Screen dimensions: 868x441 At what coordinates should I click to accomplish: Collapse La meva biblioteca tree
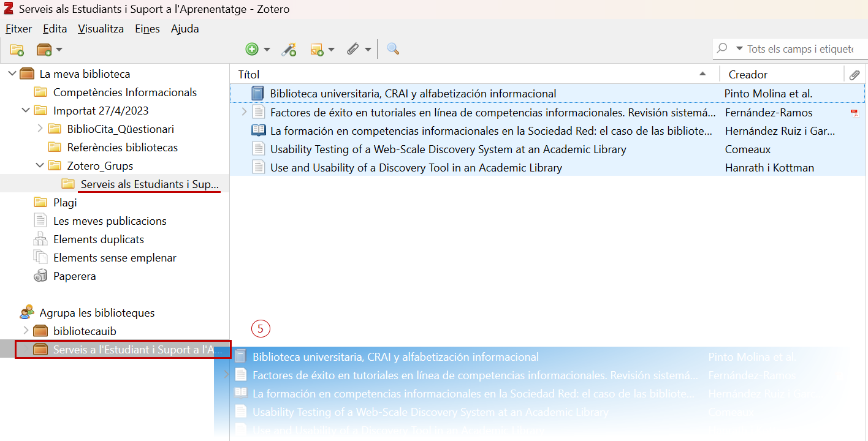click(12, 73)
